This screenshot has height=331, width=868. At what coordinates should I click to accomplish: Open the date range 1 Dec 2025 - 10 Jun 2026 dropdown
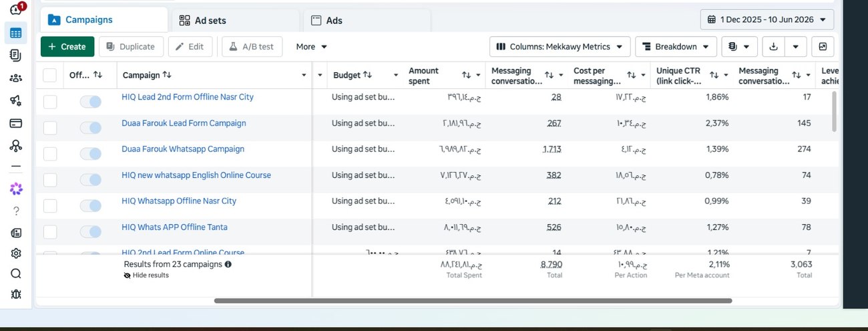(767, 19)
